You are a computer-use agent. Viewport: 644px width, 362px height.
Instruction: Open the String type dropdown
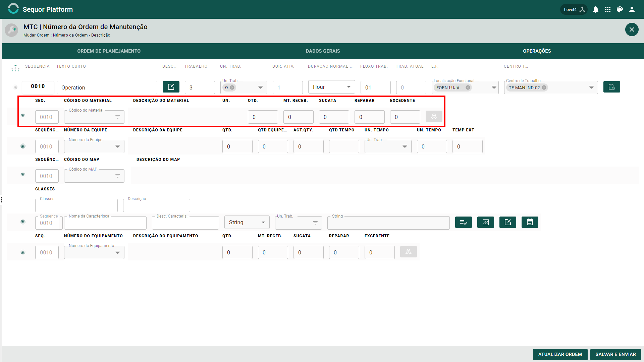pos(247,222)
